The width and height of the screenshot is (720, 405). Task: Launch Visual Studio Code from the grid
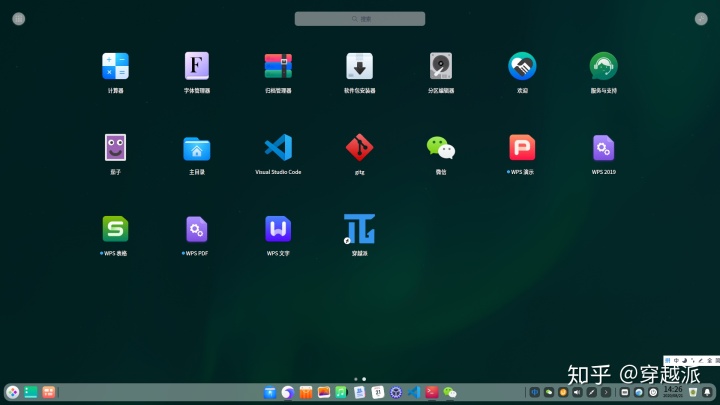278,147
